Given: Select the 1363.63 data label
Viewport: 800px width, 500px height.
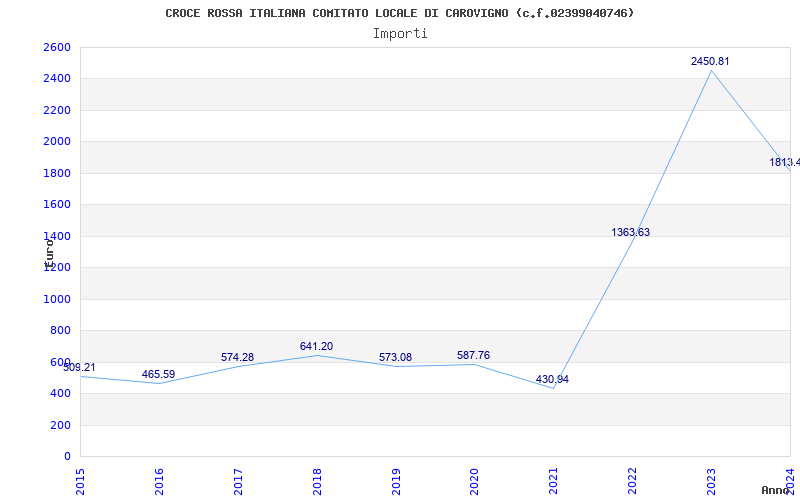Looking at the screenshot, I should pos(630,232).
